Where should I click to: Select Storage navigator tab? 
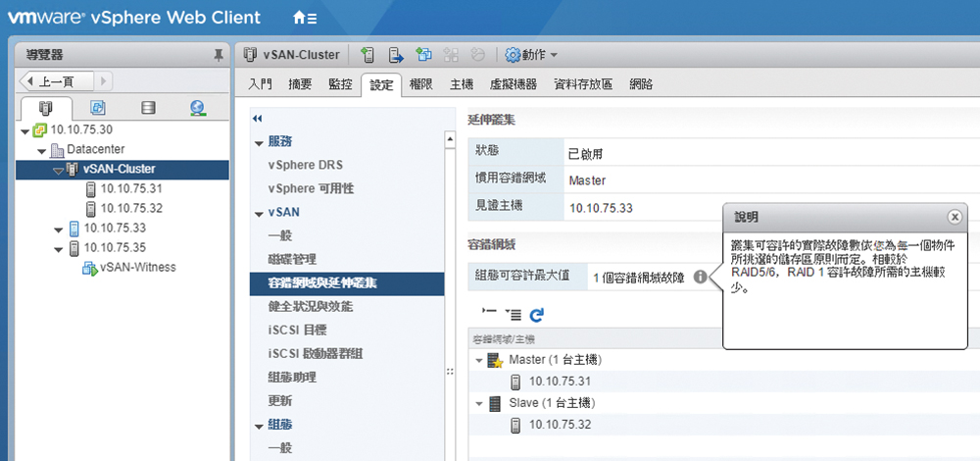tap(148, 108)
